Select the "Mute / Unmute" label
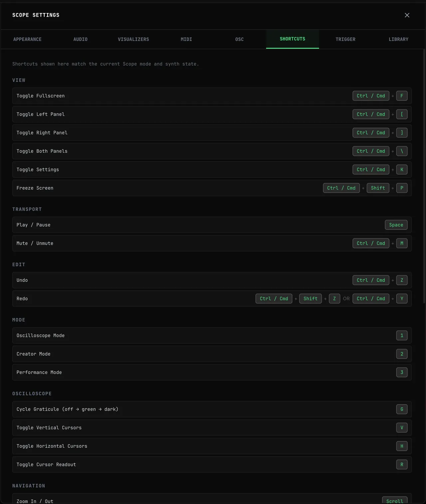The width and height of the screenshot is (426, 504). (35, 244)
